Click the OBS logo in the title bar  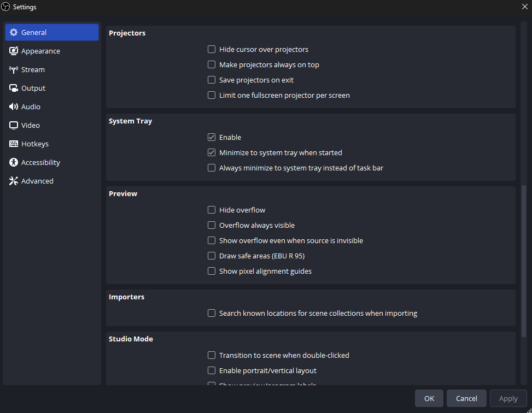[x=6, y=7]
